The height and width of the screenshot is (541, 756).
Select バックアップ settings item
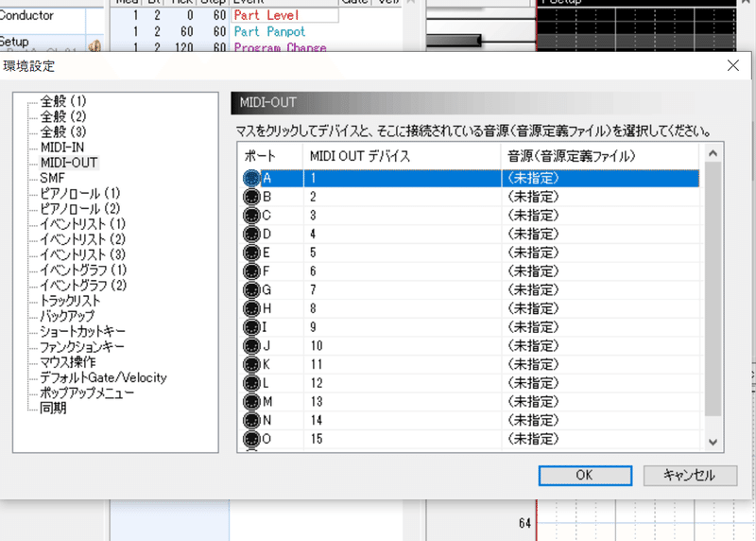pyautogui.click(x=67, y=316)
